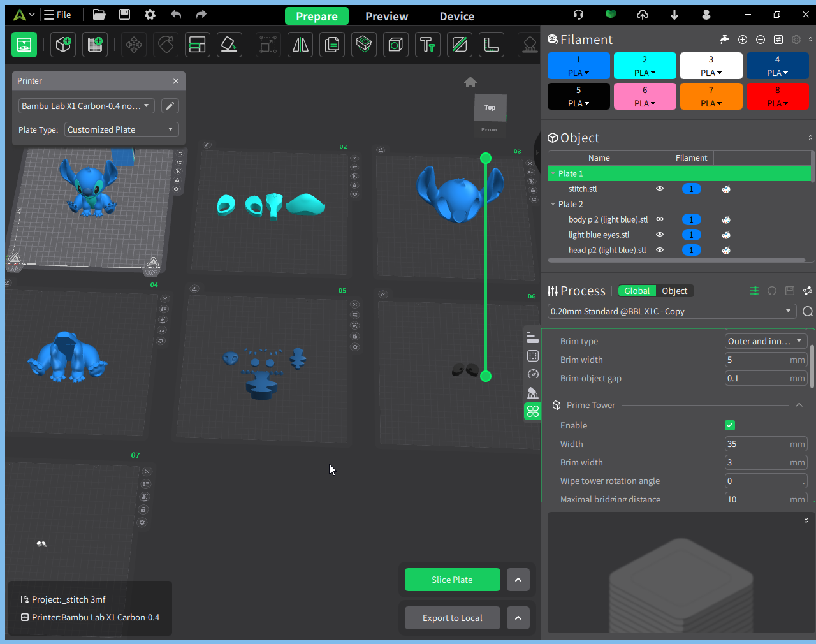Remove a filament with the minus icon
The width and height of the screenshot is (816, 644).
click(x=761, y=40)
